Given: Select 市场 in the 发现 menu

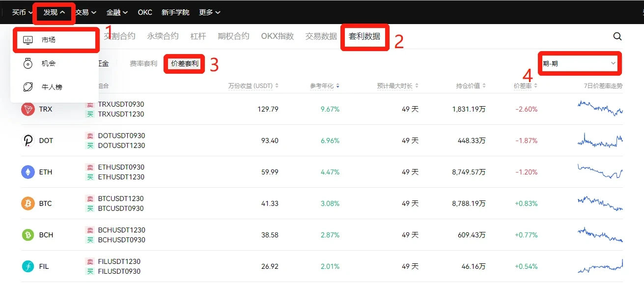Looking at the screenshot, I should [x=49, y=40].
